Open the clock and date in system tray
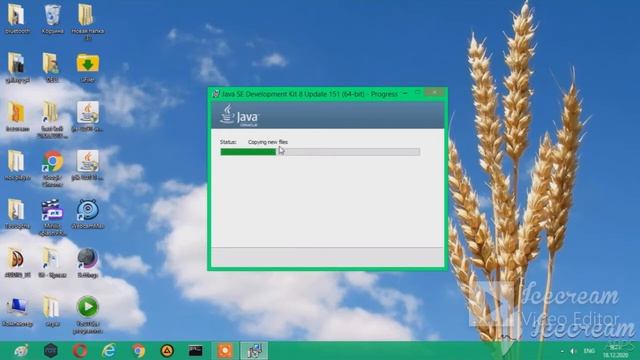 (x=615, y=351)
